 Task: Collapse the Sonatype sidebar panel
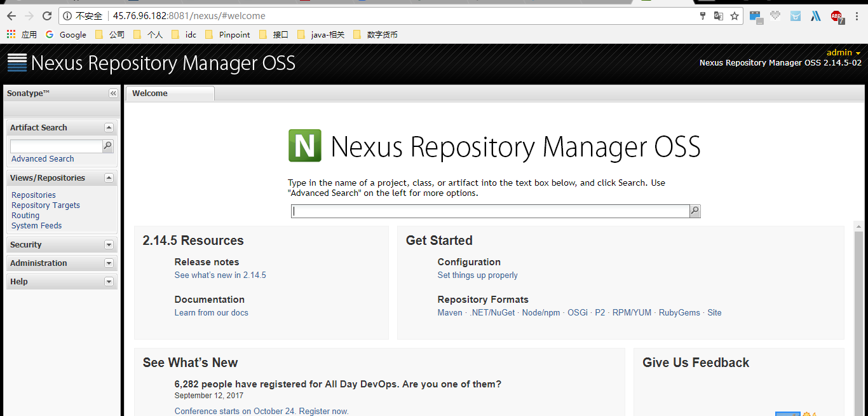click(x=113, y=94)
